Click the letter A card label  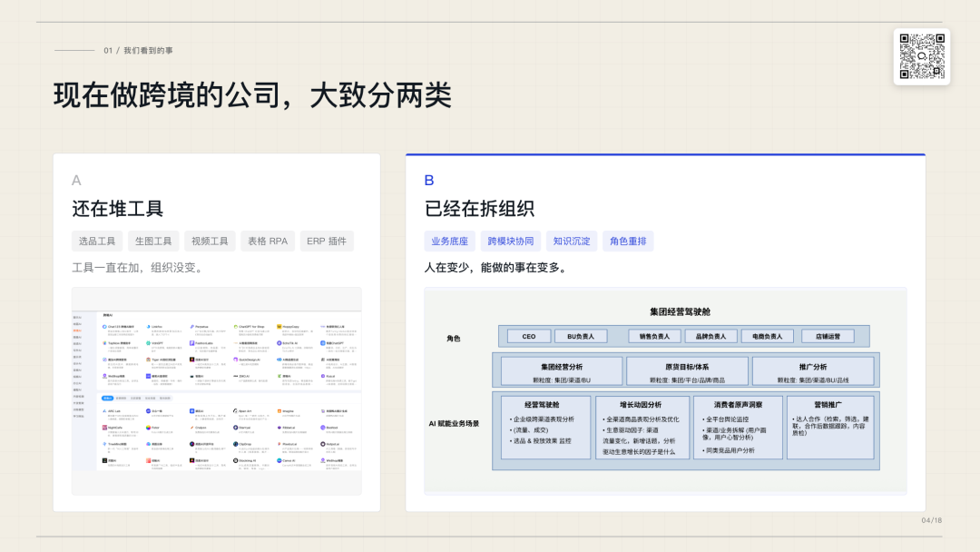coord(76,181)
